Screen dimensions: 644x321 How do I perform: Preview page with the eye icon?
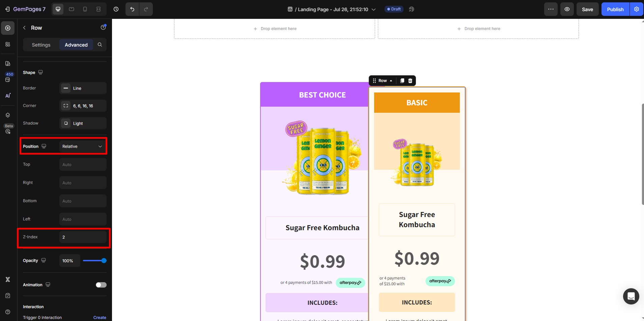567,9
